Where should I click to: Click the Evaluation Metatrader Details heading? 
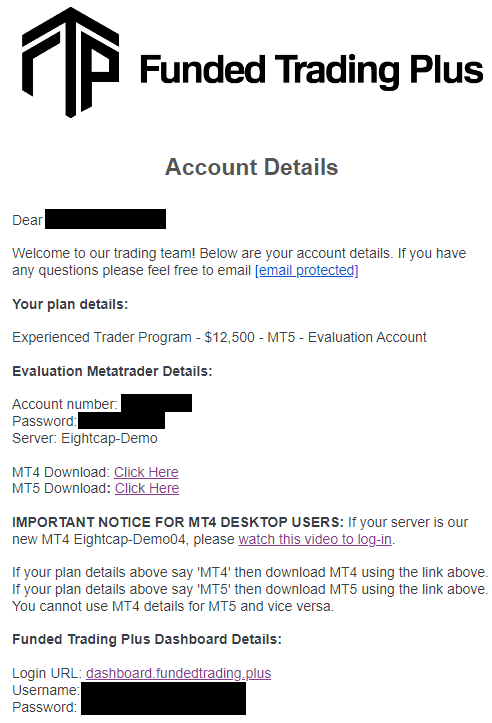112,371
